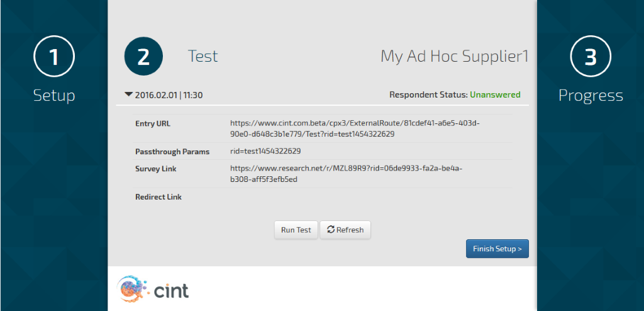The width and height of the screenshot is (644, 311).
Task: Click the Survey Link URL text
Action: tap(347, 174)
